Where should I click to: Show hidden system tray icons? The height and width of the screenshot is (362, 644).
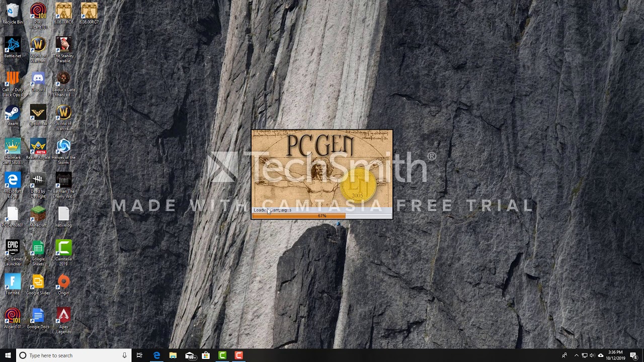tap(577, 355)
